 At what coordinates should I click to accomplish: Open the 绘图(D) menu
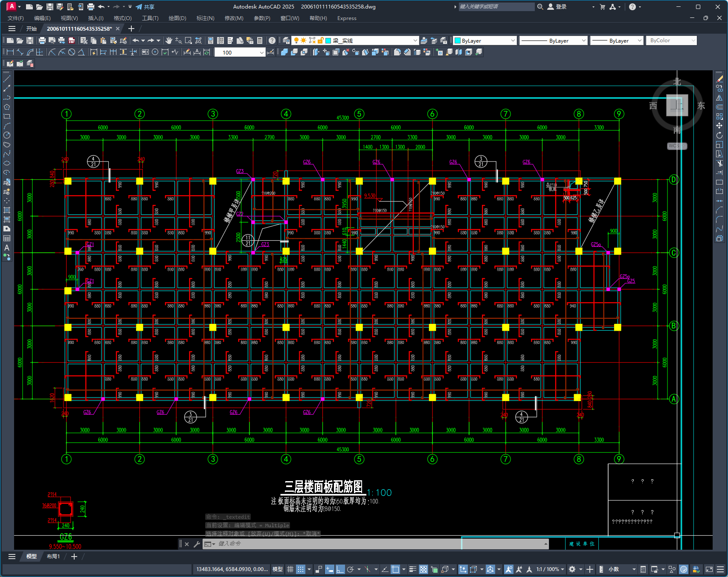coord(177,18)
